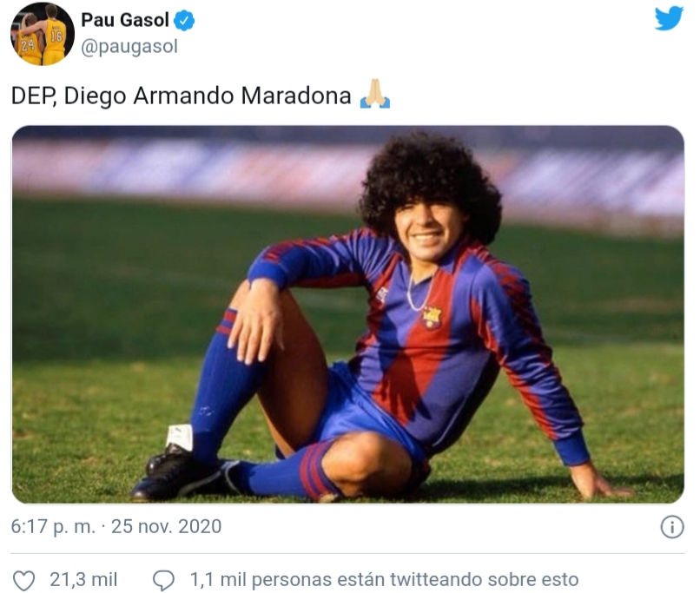Click the praying hands emoji
The width and height of the screenshot is (700, 593).
coord(375,94)
